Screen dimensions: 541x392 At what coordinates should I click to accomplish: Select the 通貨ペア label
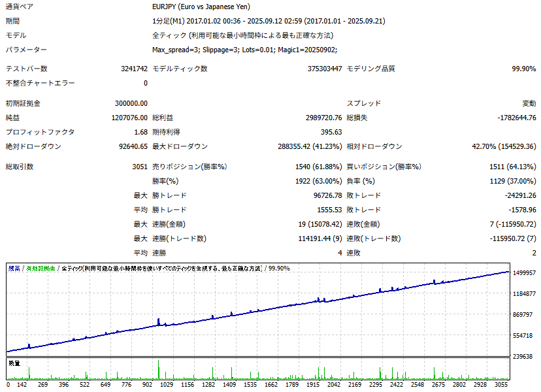(20, 7)
